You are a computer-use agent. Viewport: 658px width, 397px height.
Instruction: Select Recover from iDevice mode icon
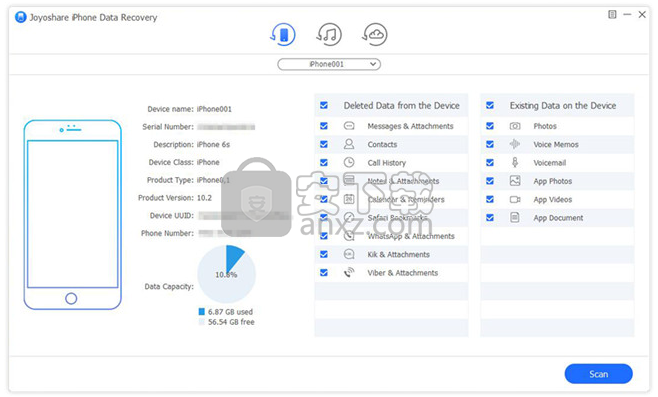pos(283,34)
